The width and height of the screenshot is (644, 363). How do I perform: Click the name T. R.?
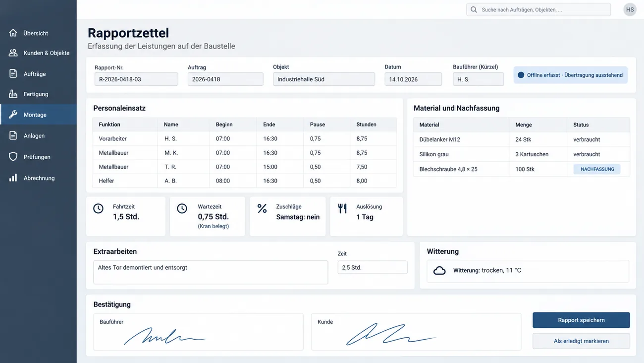[x=170, y=167]
